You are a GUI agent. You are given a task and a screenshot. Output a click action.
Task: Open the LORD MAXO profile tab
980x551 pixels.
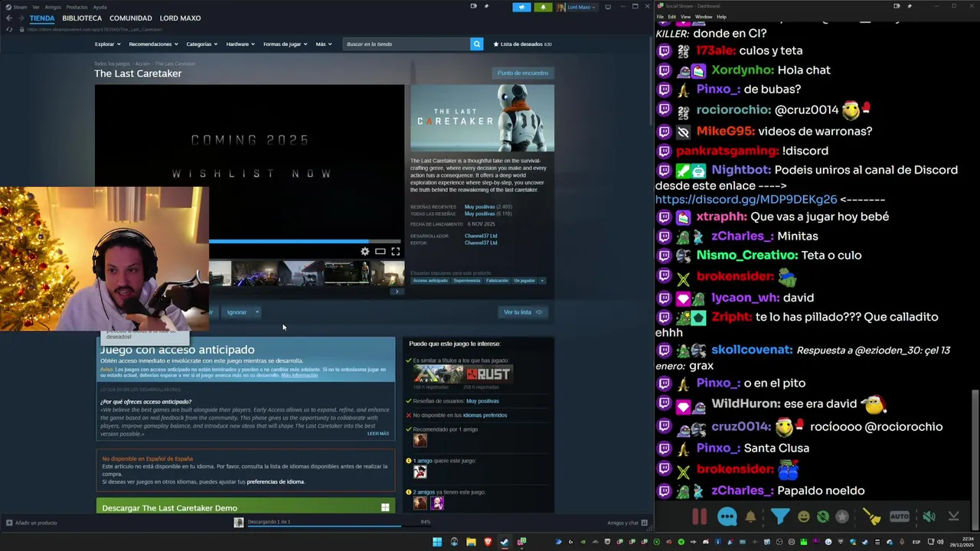tap(180, 18)
